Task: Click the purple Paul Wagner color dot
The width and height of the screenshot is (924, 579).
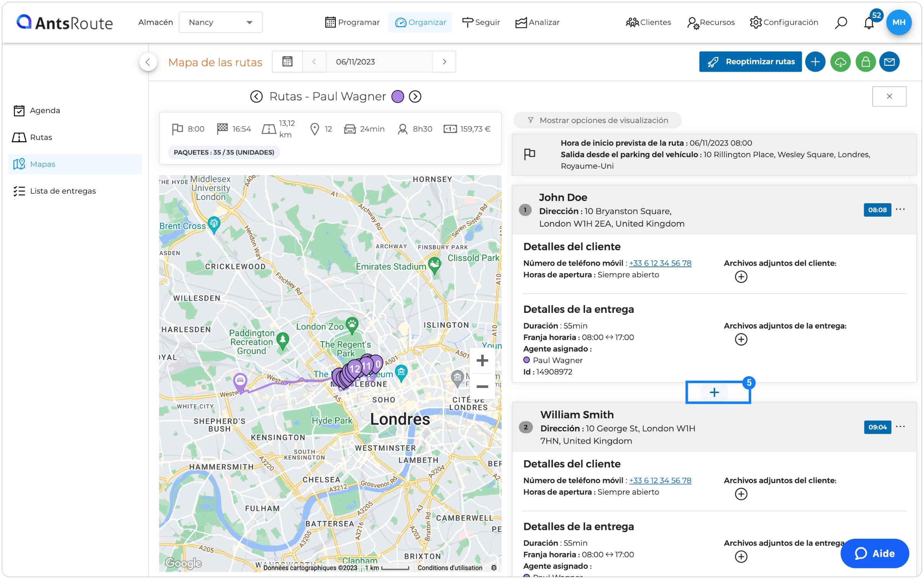Action: (398, 97)
